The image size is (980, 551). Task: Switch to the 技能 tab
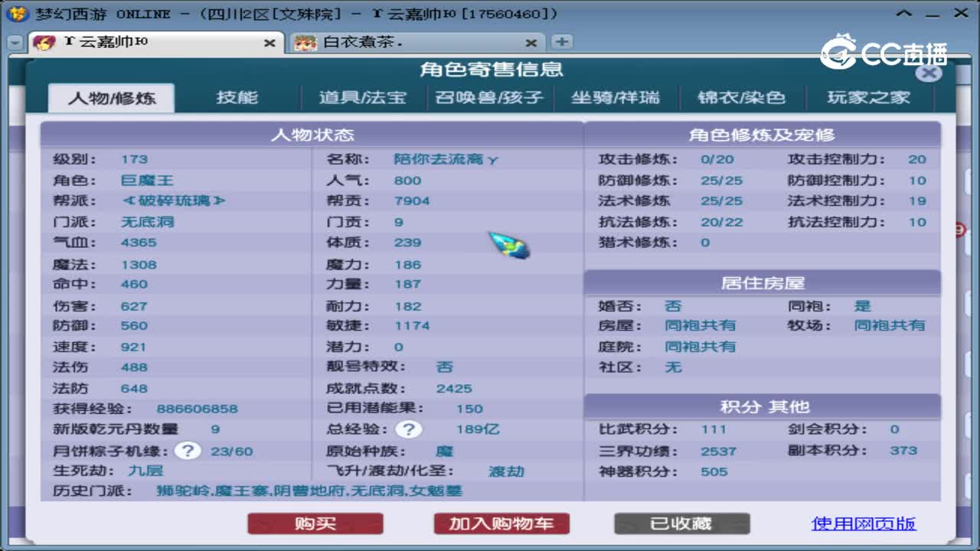point(237,98)
